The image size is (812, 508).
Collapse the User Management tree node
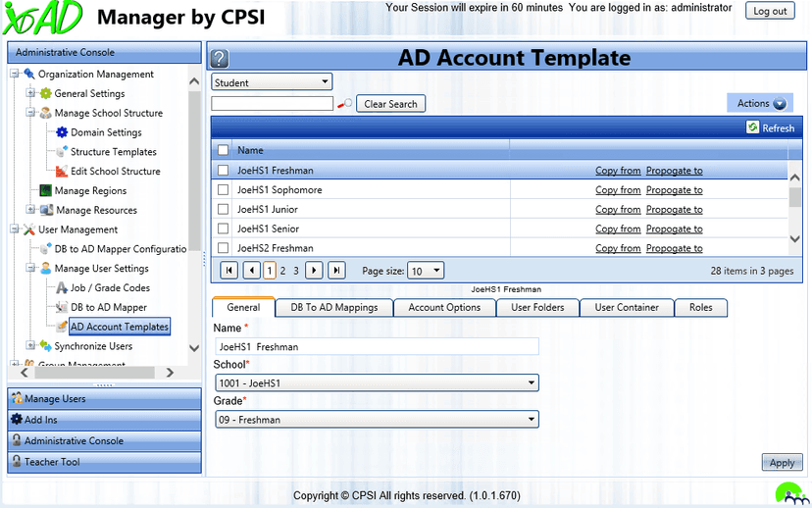point(15,229)
